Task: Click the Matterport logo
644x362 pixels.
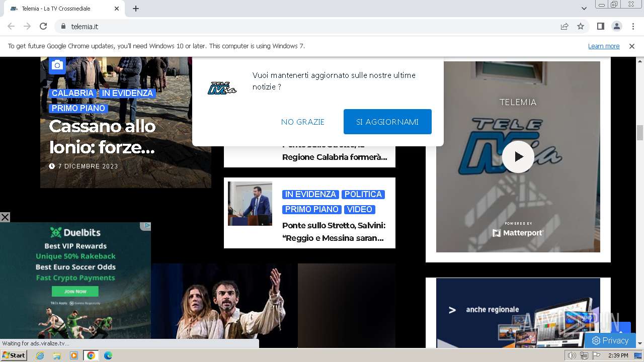Action: tap(518, 233)
